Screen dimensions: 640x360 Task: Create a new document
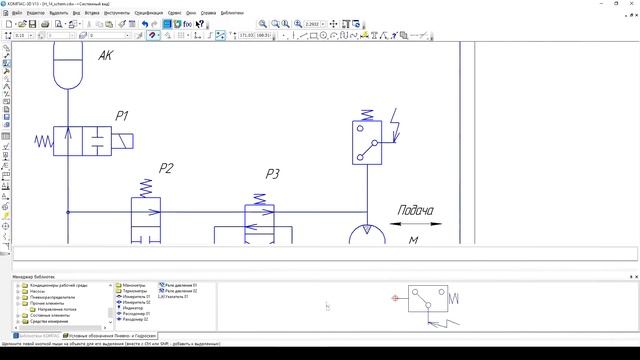pos(9,24)
